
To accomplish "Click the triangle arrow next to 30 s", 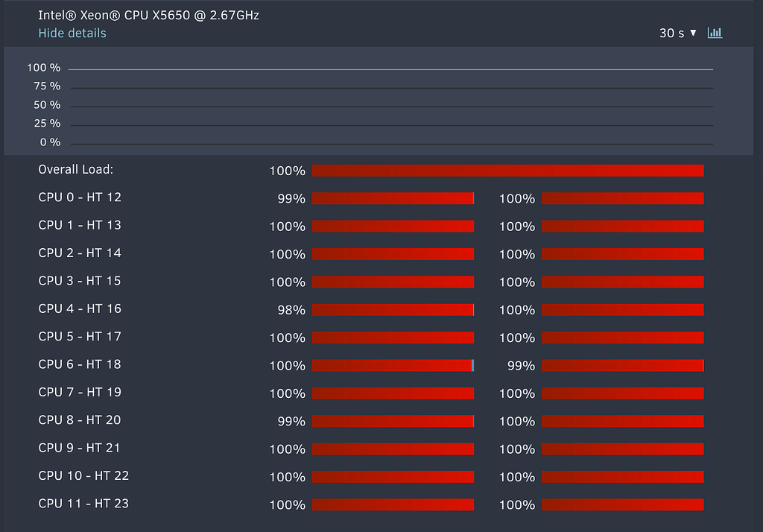I will pyautogui.click(x=694, y=33).
